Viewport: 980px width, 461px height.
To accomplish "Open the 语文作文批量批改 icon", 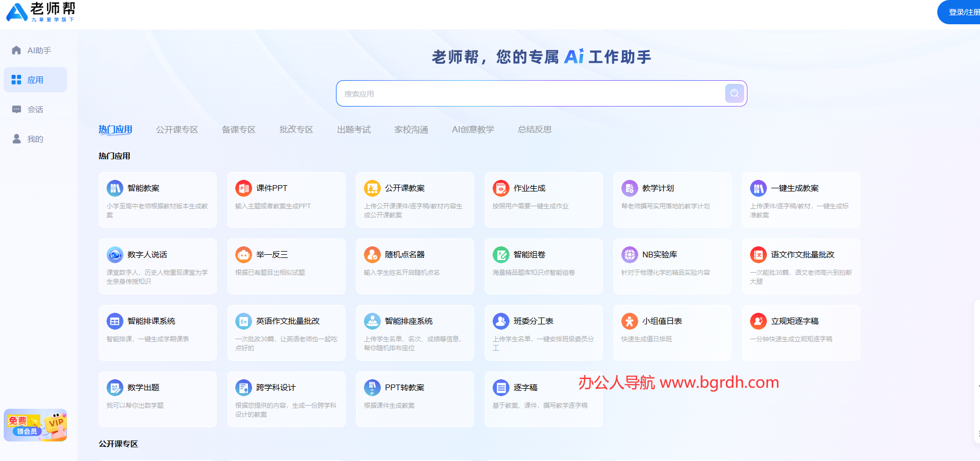I will [758, 255].
